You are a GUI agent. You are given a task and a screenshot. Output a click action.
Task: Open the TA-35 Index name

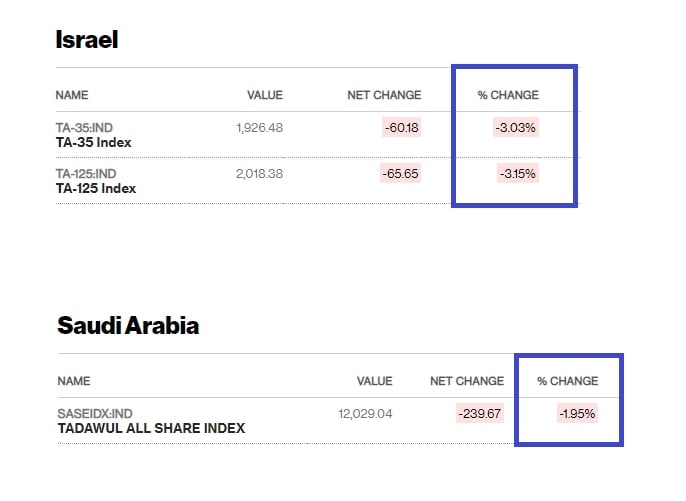pos(93,143)
